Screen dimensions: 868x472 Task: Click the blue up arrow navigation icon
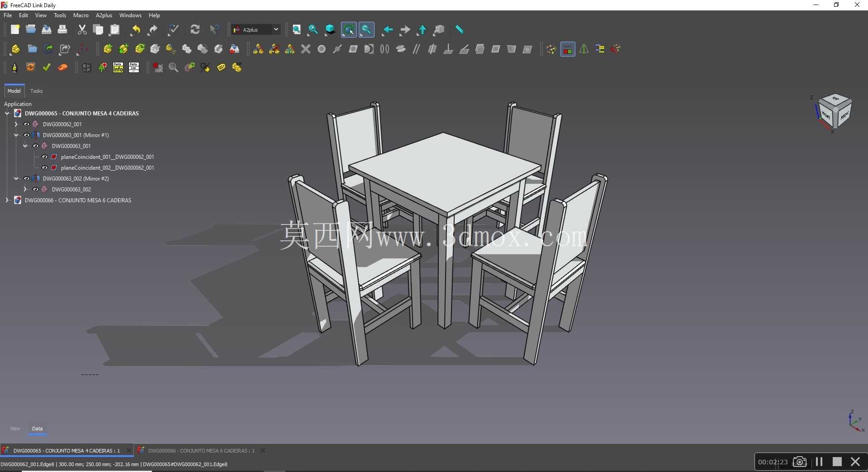[x=422, y=30]
